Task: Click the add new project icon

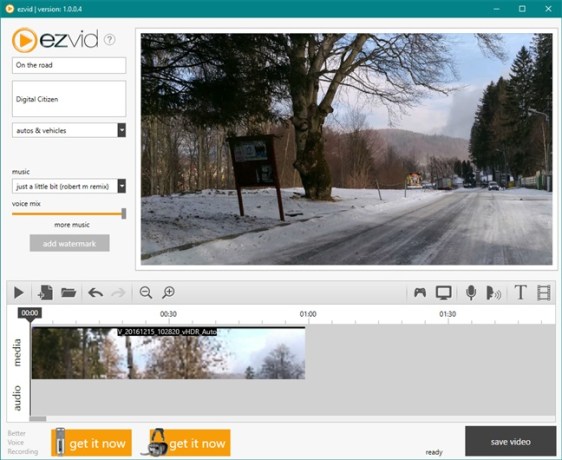Action: 46,293
